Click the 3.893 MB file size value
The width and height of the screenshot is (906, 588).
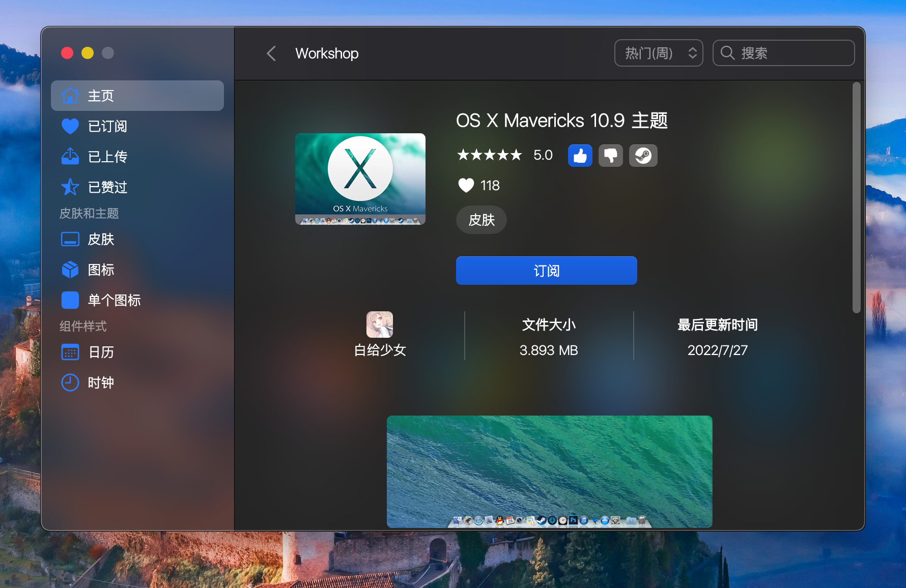[x=549, y=350]
